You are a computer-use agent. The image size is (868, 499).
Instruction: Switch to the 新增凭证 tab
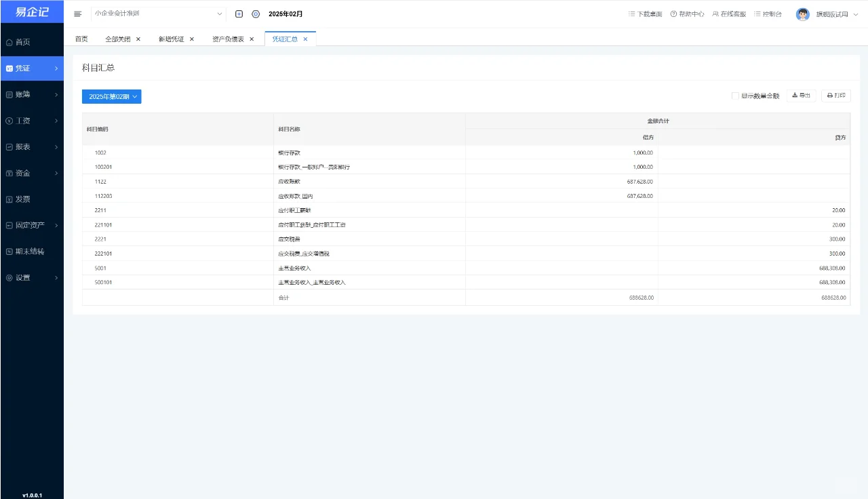point(171,39)
